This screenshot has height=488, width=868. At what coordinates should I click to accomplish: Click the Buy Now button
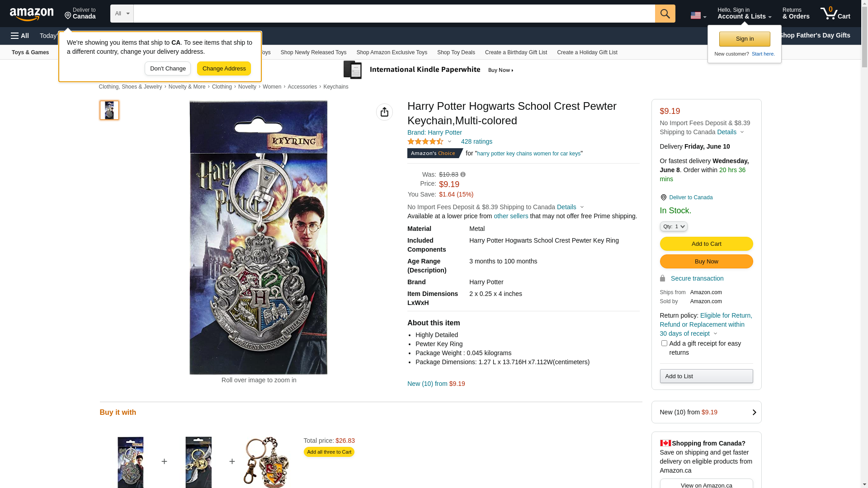[706, 262]
